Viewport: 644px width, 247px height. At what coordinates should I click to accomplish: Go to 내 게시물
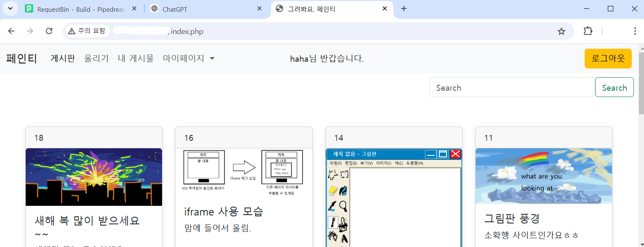pos(136,58)
